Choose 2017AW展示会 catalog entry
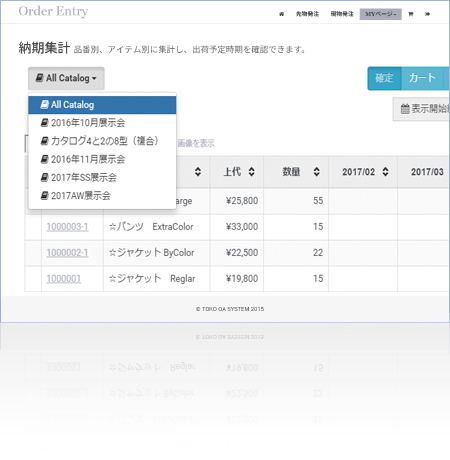450x460 pixels. pyautogui.click(x=102, y=196)
